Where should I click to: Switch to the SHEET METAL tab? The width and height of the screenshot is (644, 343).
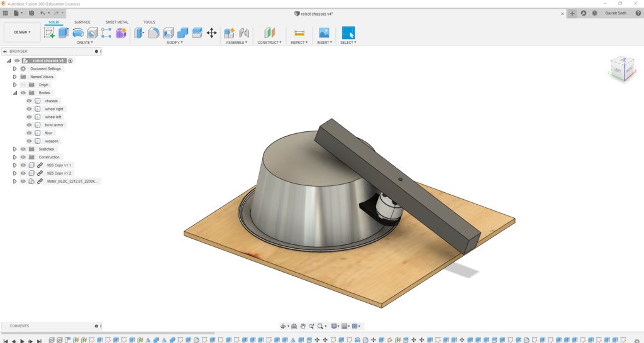pyautogui.click(x=117, y=22)
